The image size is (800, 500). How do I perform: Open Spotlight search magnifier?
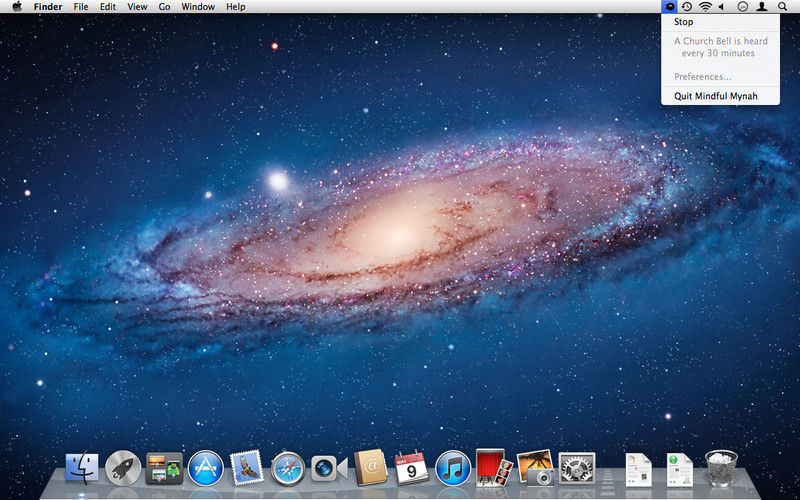pyautogui.click(x=782, y=7)
